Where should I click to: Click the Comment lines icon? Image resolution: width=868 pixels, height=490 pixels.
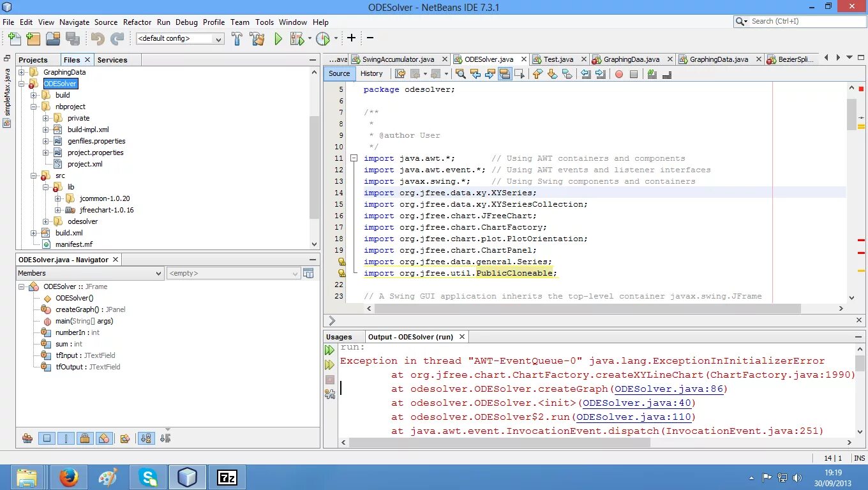(x=652, y=74)
